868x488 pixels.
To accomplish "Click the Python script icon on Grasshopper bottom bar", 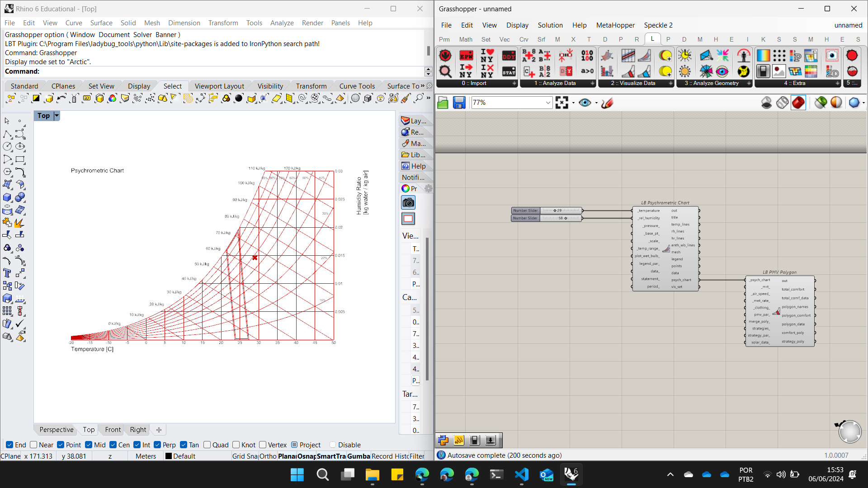I will 443,440.
